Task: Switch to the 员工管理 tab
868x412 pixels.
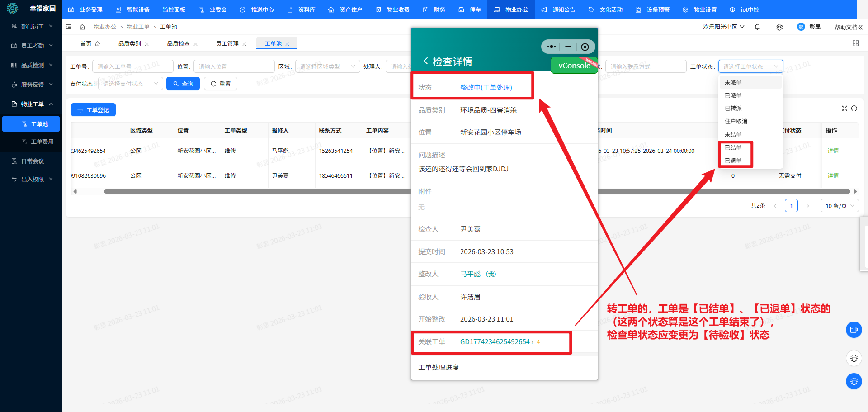Action: 227,44
